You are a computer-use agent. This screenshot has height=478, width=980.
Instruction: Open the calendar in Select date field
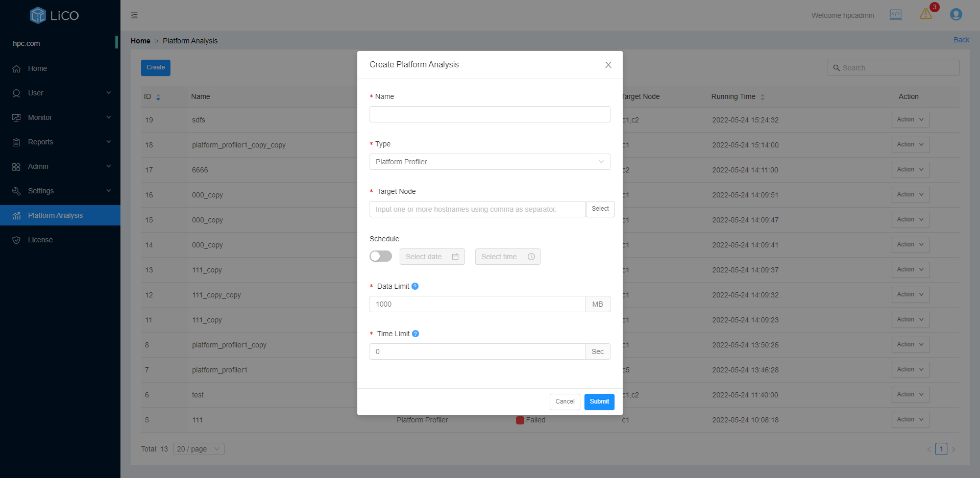coord(455,257)
